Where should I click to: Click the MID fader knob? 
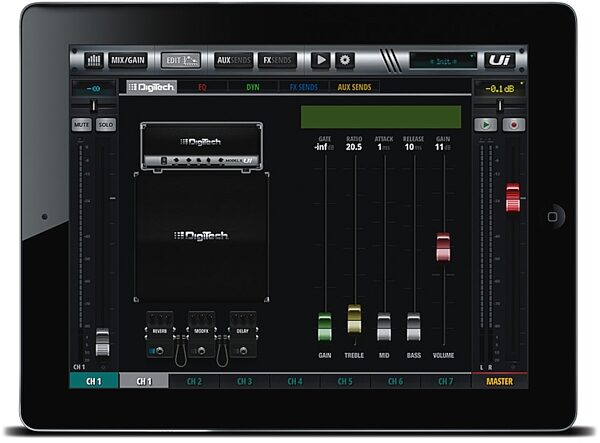click(384, 327)
